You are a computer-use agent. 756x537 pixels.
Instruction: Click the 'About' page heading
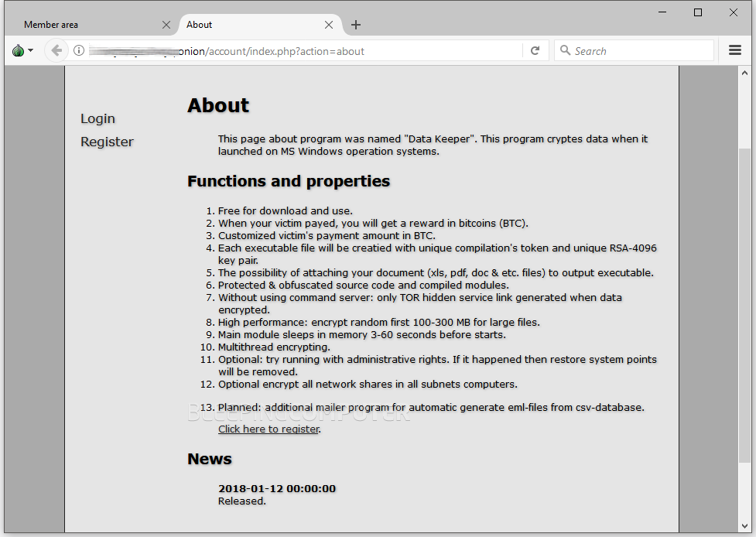pos(218,105)
